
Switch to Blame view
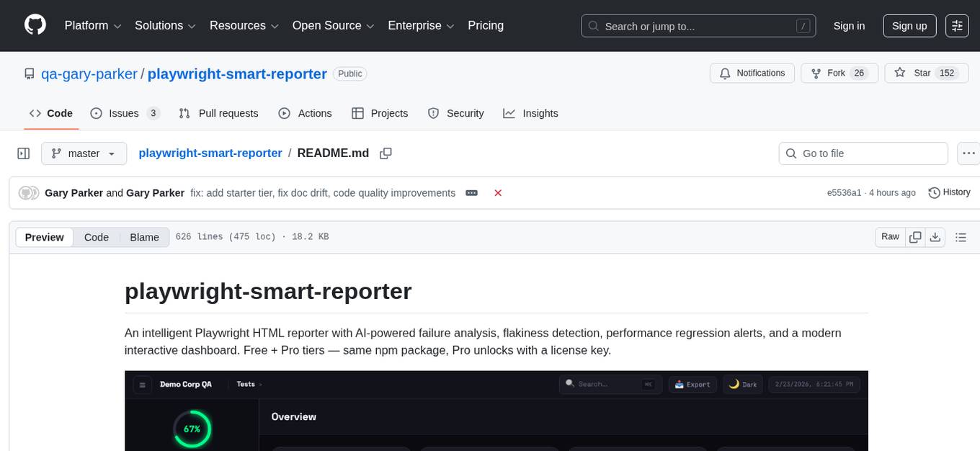coord(144,237)
